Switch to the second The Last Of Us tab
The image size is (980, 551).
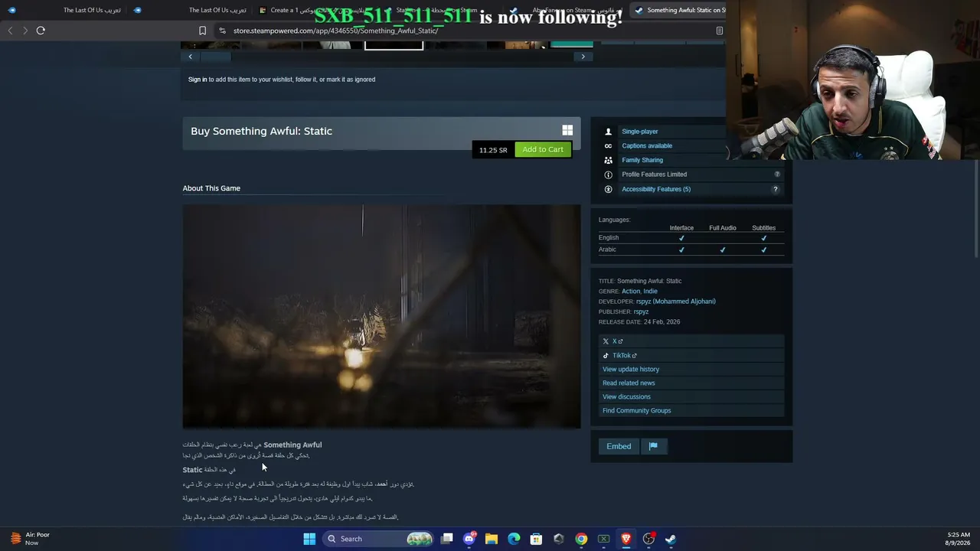(191, 10)
